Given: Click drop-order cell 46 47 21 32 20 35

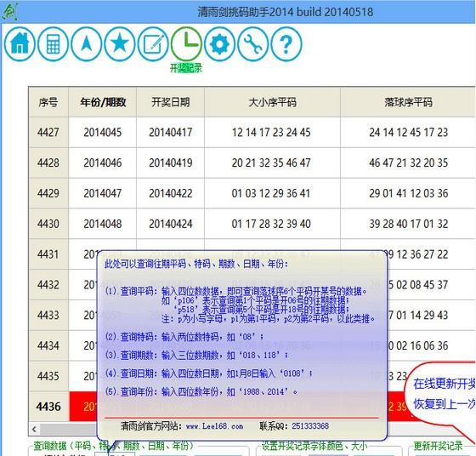Looking at the screenshot, I should pyautogui.click(x=408, y=162).
